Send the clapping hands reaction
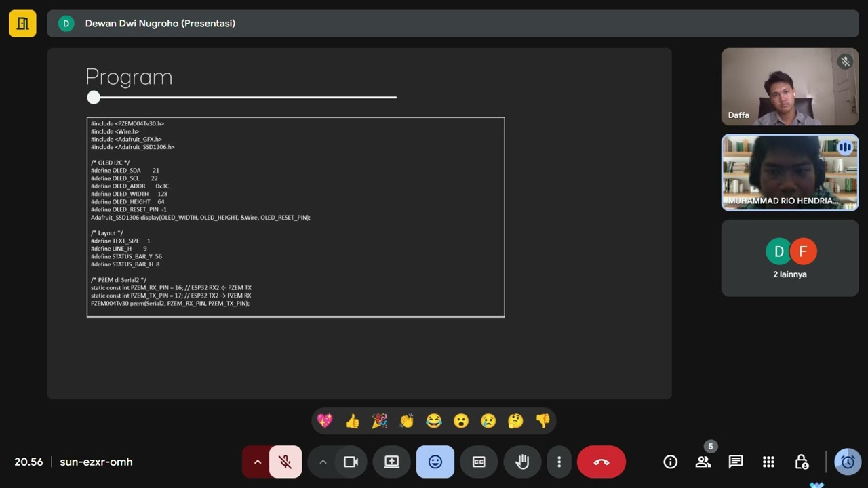 (x=407, y=421)
